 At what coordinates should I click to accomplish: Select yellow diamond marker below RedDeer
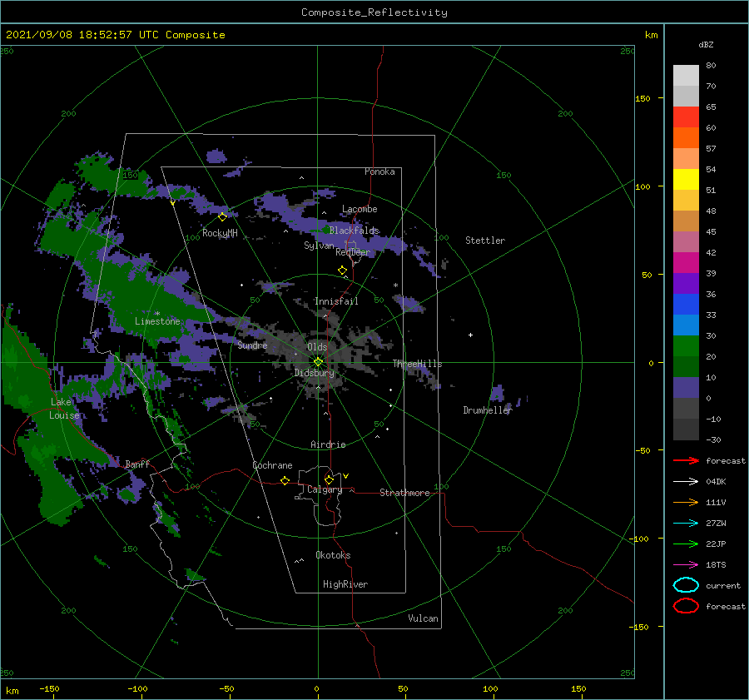[343, 270]
